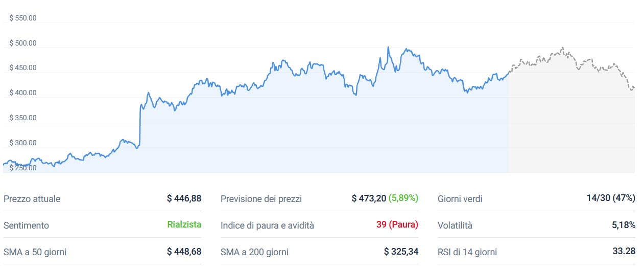Select the $ 473,20 forecast price

(x=369, y=198)
